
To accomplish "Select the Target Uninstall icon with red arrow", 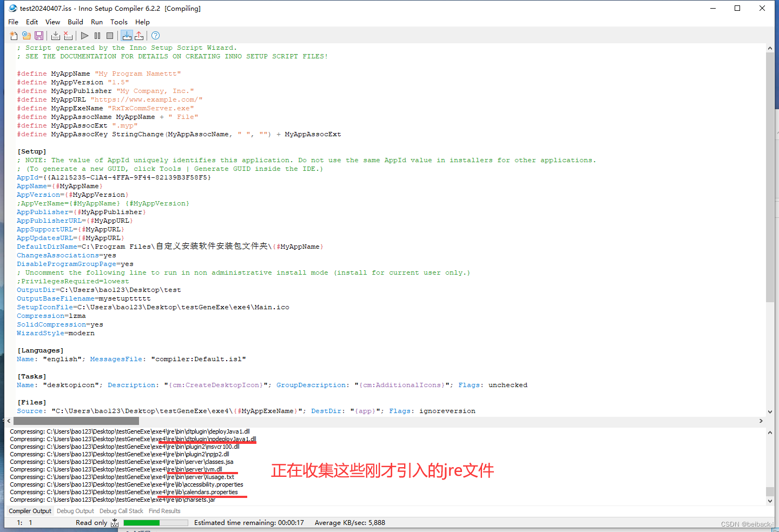I will pyautogui.click(x=139, y=36).
